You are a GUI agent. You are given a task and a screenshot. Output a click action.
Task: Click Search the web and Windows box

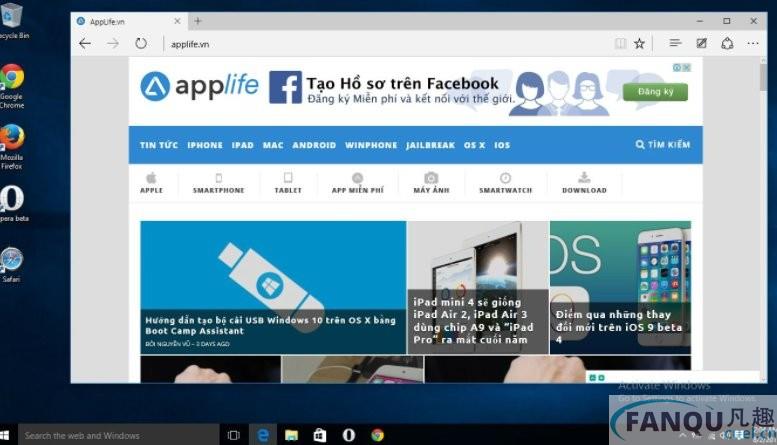click(x=118, y=435)
